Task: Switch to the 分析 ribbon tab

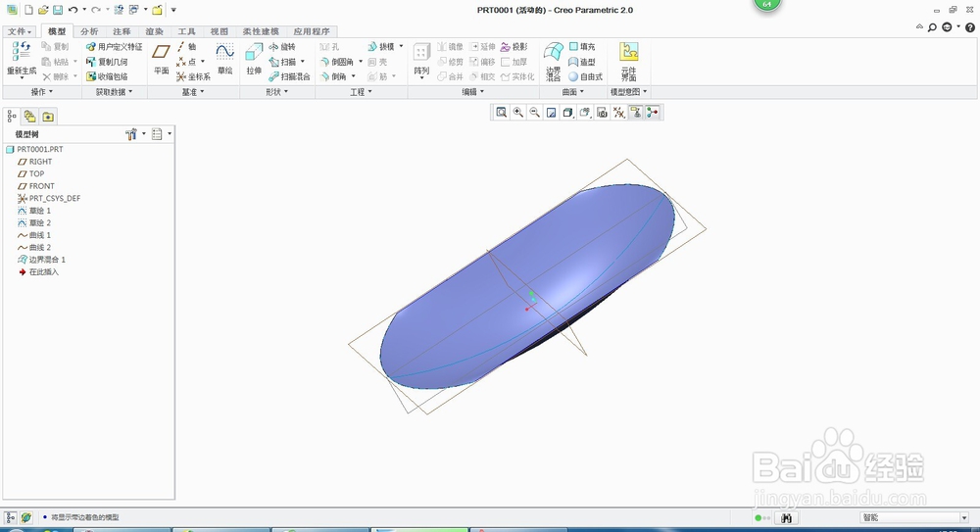Action: point(89,31)
